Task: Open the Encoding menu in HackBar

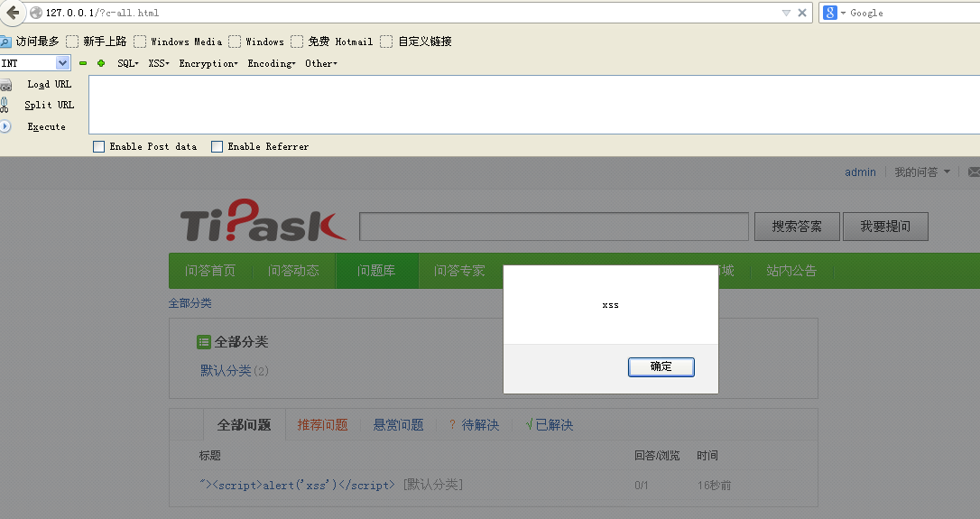Action: 272,63
